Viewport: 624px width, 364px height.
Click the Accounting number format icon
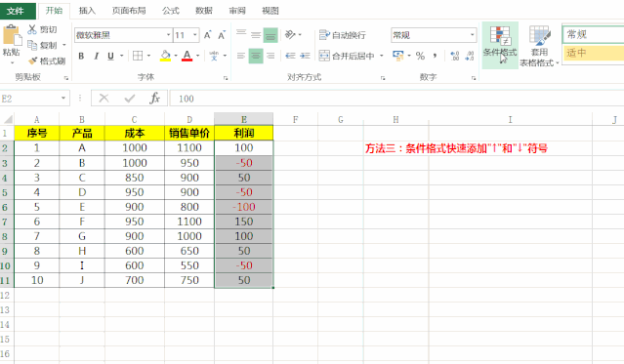[x=397, y=56]
